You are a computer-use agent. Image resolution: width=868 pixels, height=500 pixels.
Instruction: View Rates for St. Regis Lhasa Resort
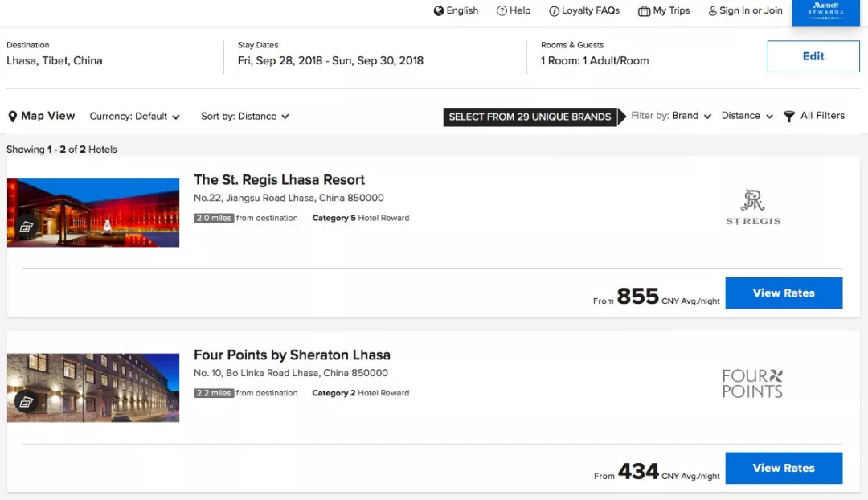pos(784,293)
